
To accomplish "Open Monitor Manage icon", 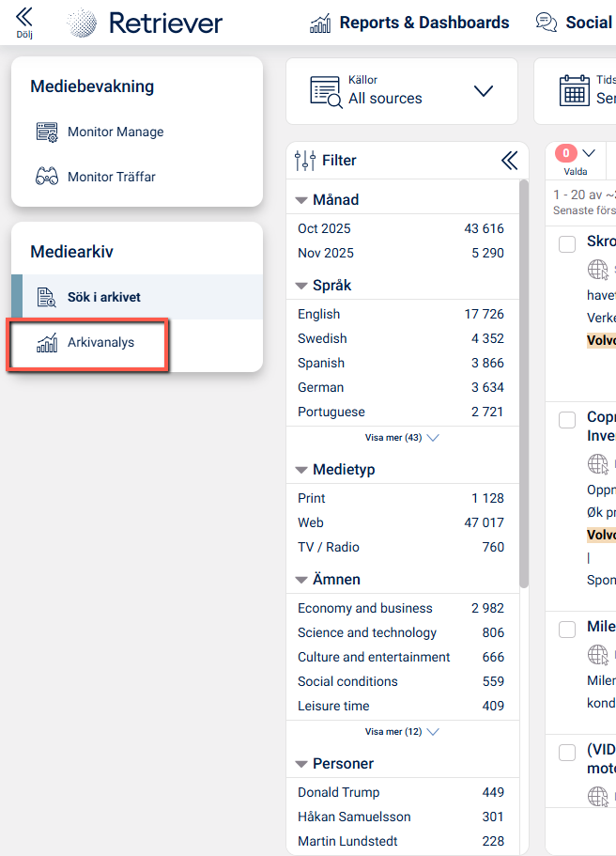I will (x=46, y=132).
